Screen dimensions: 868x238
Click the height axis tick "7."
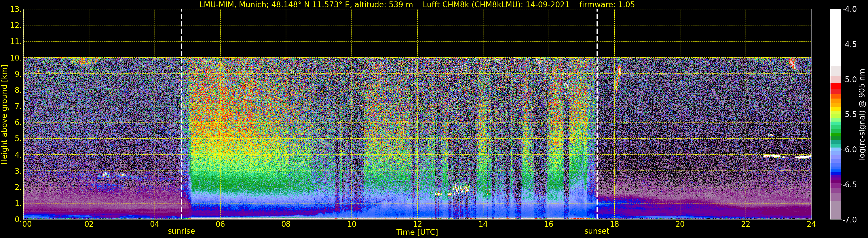(x=18, y=107)
